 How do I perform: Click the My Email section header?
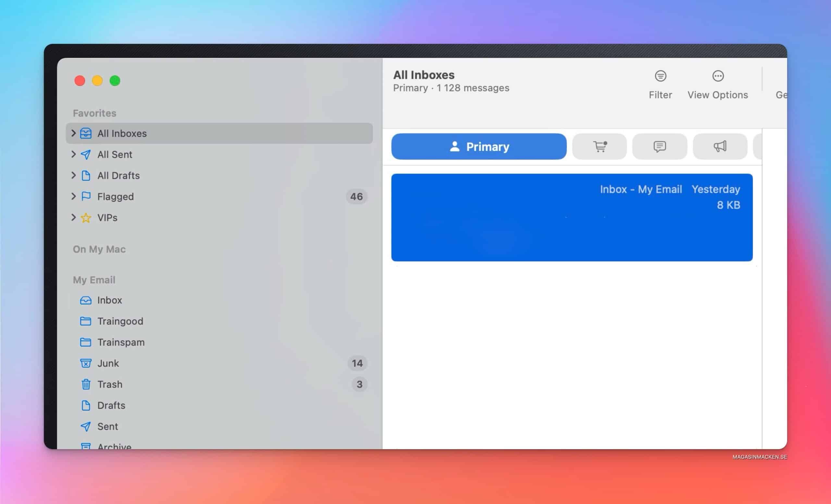(94, 280)
